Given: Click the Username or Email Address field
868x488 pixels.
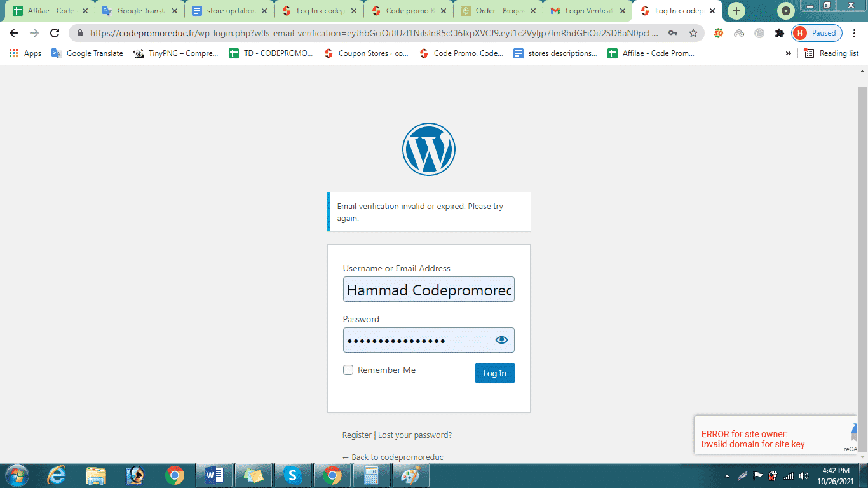Looking at the screenshot, I should pos(428,289).
